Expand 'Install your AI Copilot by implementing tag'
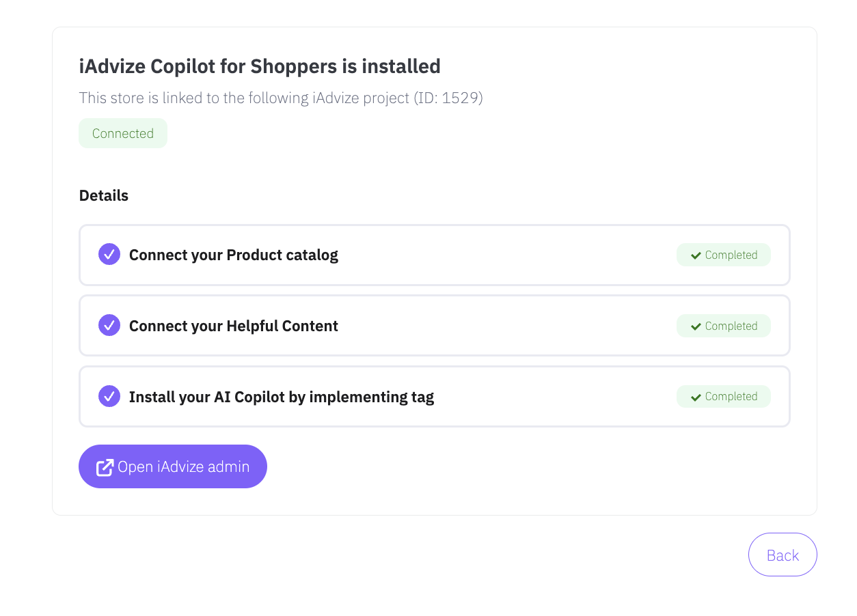857x616 pixels. (281, 396)
